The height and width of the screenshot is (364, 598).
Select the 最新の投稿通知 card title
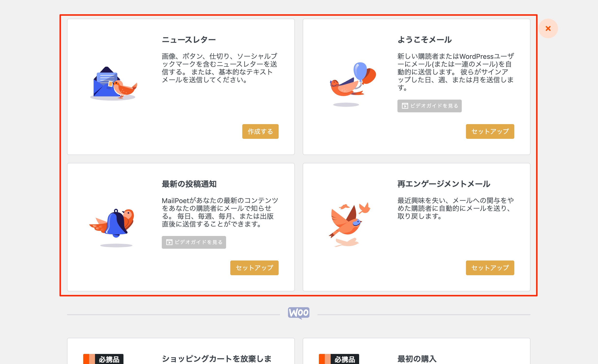pos(189,184)
